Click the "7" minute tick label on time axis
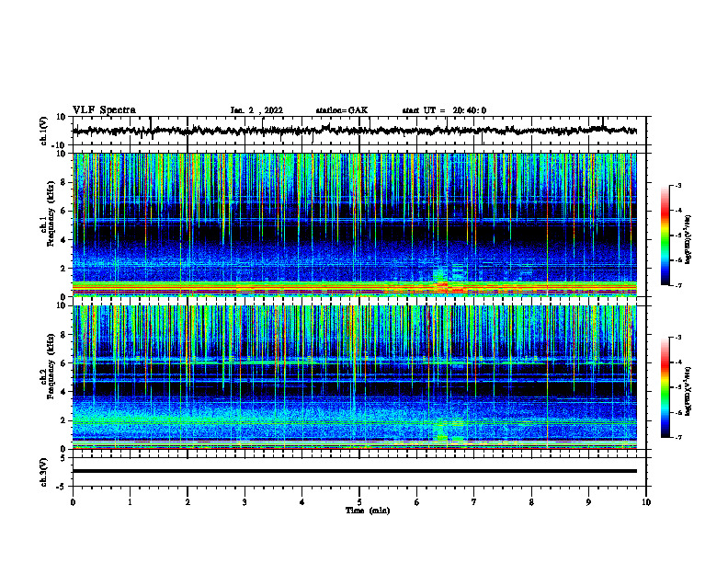Image resolution: width=728 pixels, height=563 pixels. click(474, 502)
